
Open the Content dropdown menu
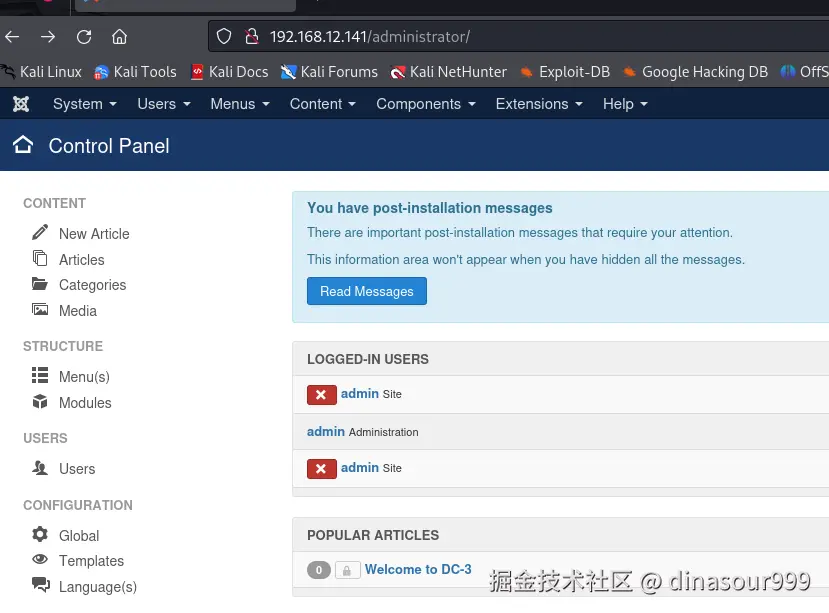coord(323,104)
